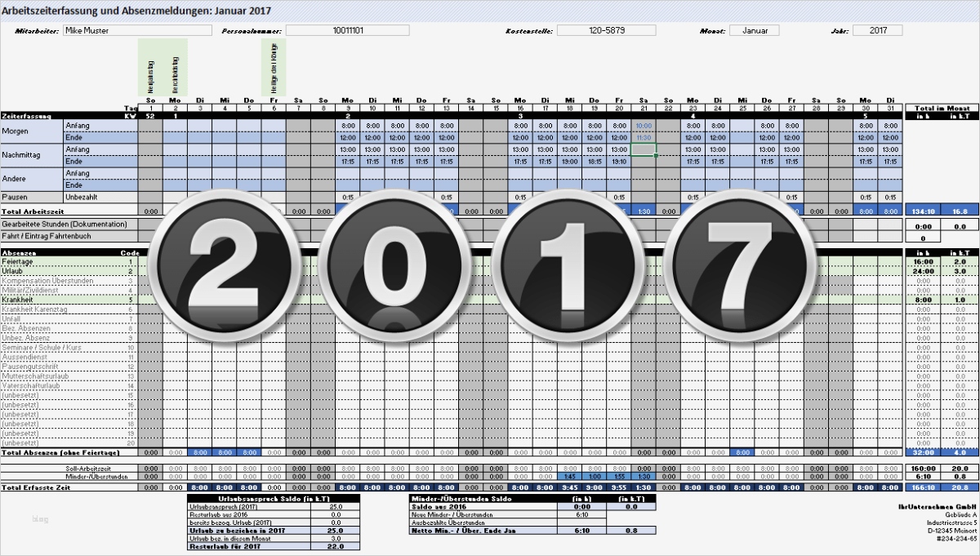Screen dimensions: 980x556
Task: Click the Kostenstelle field showing 120-5879
Action: pyautogui.click(x=607, y=29)
